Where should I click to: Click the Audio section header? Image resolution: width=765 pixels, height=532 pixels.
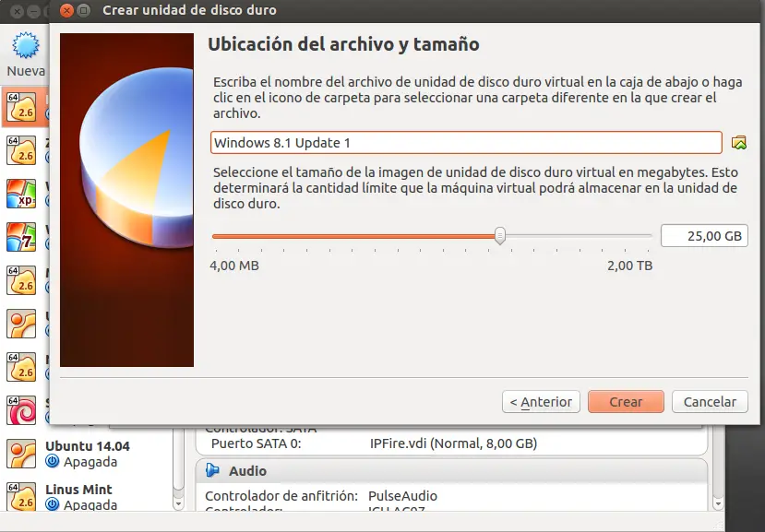click(x=451, y=470)
